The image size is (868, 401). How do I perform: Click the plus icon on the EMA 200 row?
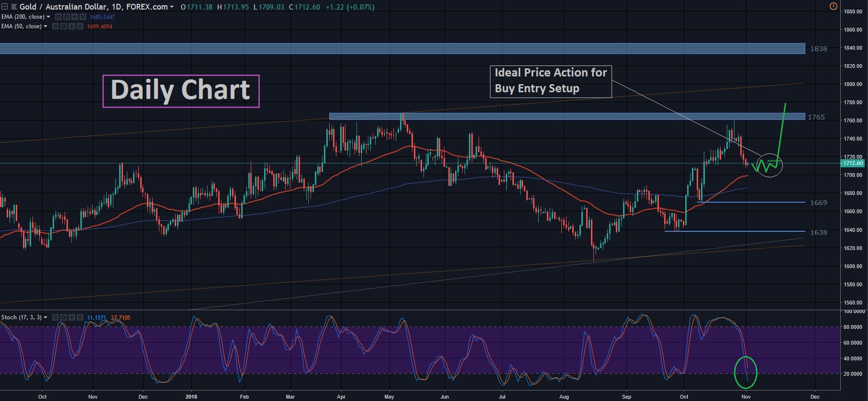click(x=74, y=17)
